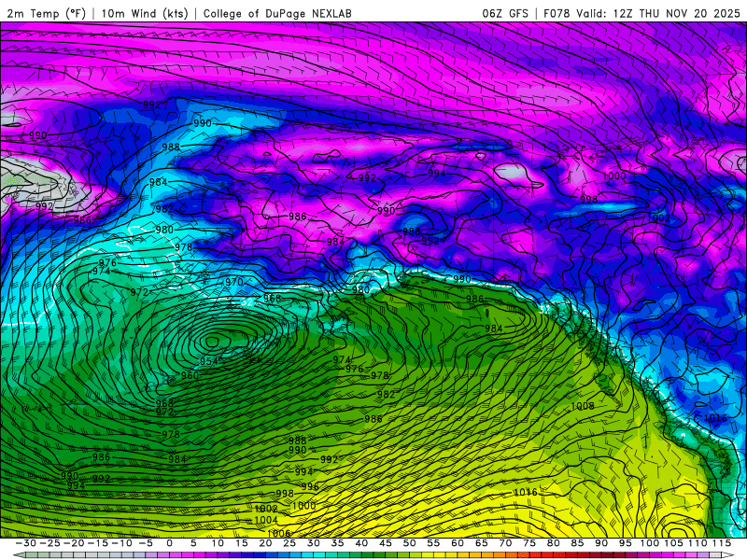Click the 105 legend value
747x560 pixels.
pos(673,543)
